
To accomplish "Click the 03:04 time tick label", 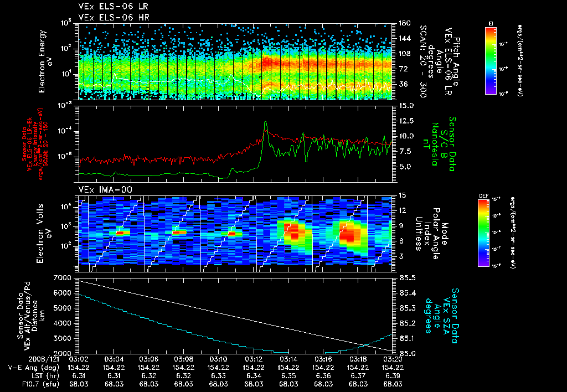I will coord(114,359).
